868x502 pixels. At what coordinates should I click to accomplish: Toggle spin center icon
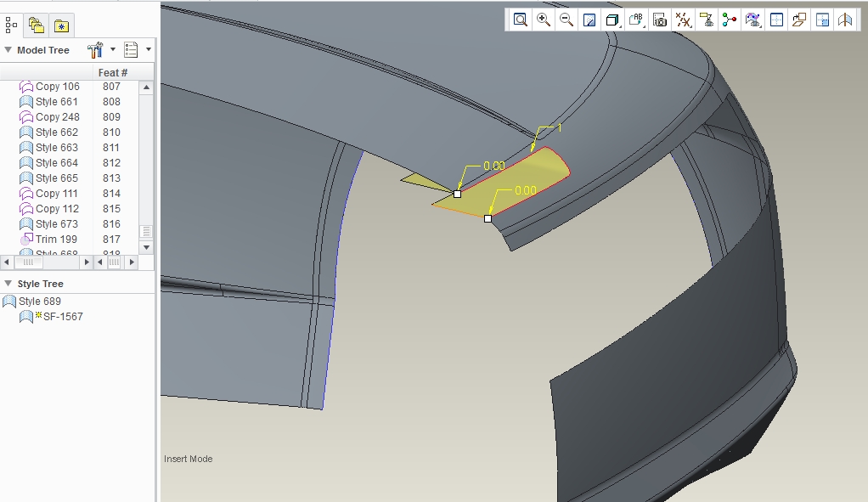pos(729,20)
